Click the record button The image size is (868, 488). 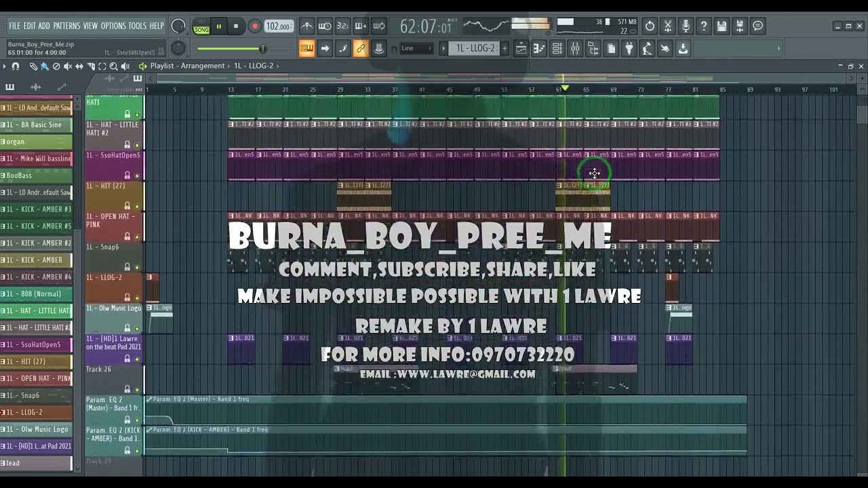(254, 26)
